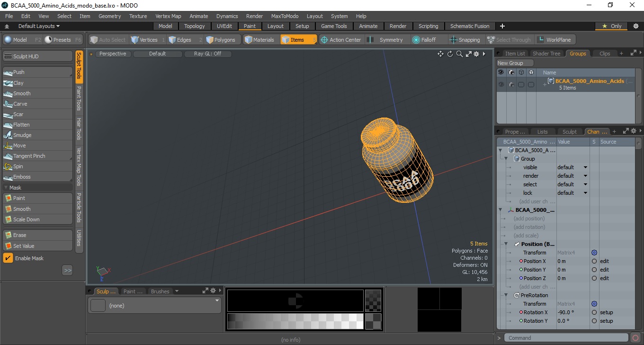Select the Tangent Pinch tool
Image resolution: width=644 pixels, height=345 pixels.
tap(38, 156)
